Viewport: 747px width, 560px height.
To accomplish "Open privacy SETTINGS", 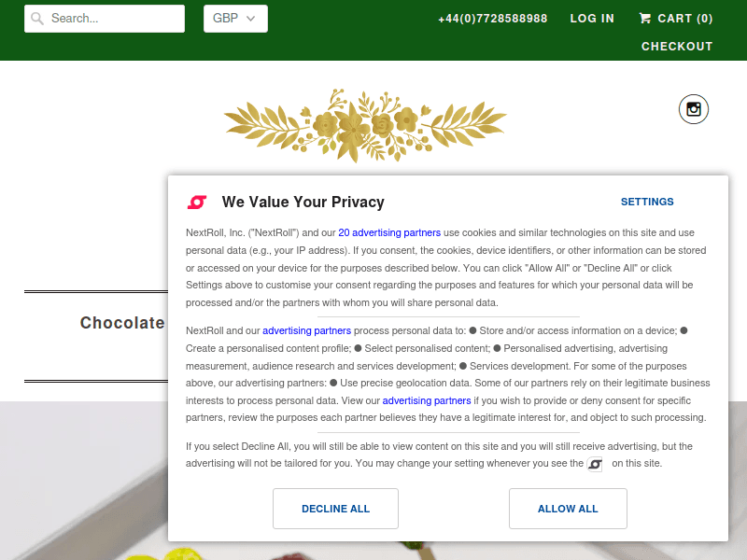I will (647, 202).
